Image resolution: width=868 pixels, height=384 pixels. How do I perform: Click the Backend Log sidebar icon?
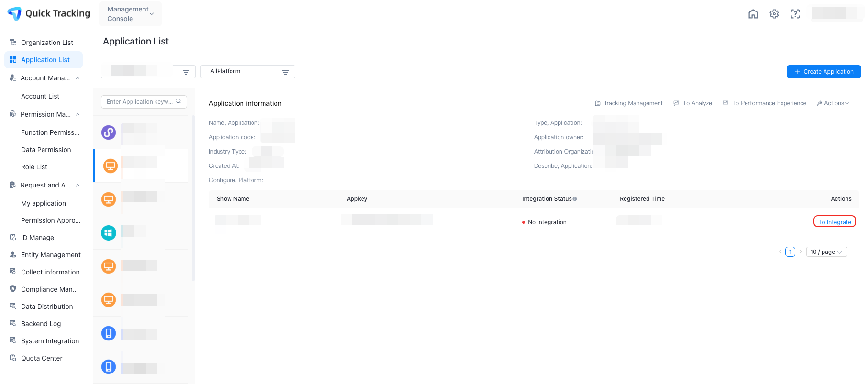13,323
